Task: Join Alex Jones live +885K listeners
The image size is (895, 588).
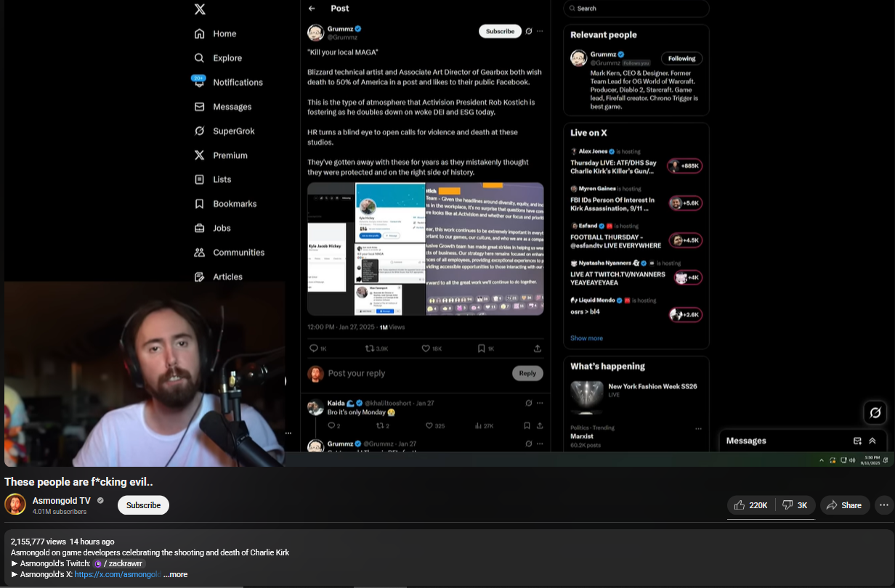Action: (684, 166)
